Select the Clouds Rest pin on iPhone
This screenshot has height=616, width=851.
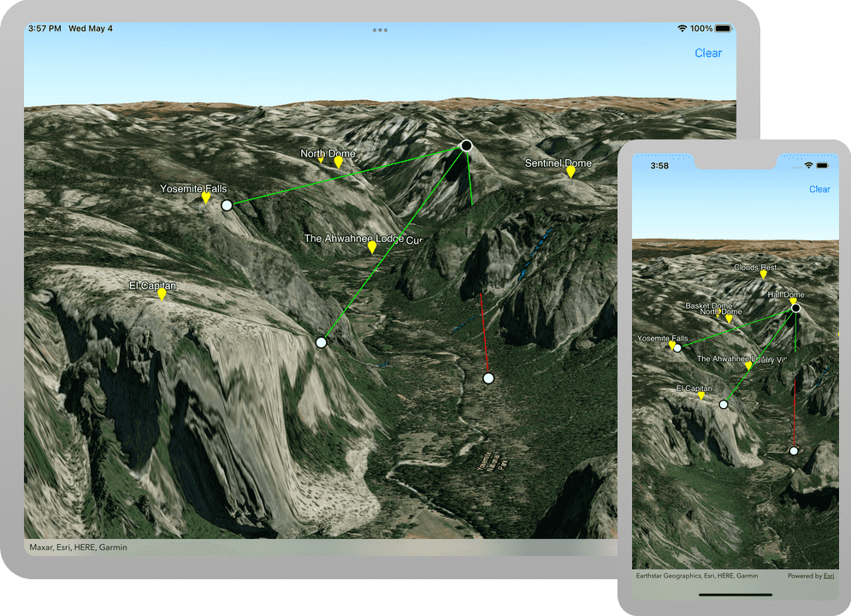coord(763,275)
